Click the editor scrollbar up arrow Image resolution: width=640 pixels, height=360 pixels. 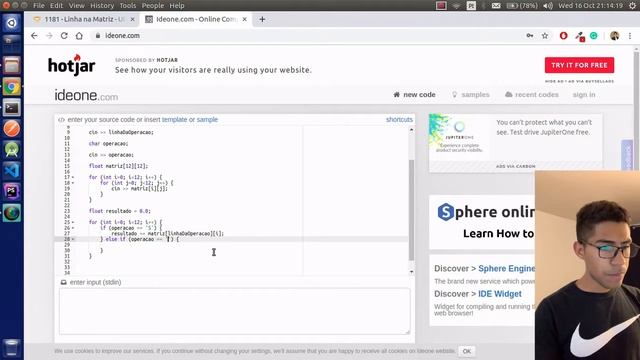pyautogui.click(x=411, y=130)
